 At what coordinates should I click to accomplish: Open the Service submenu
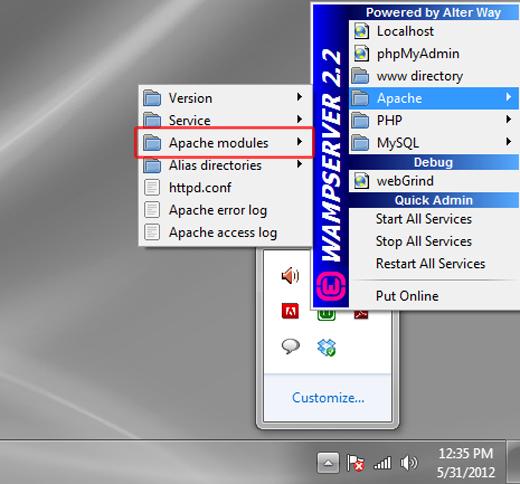[x=224, y=120]
